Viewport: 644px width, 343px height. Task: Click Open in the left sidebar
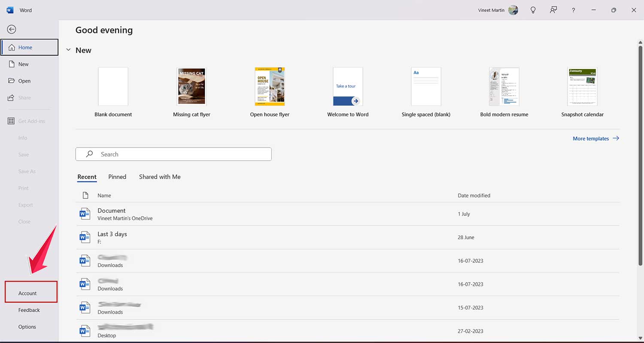click(24, 81)
